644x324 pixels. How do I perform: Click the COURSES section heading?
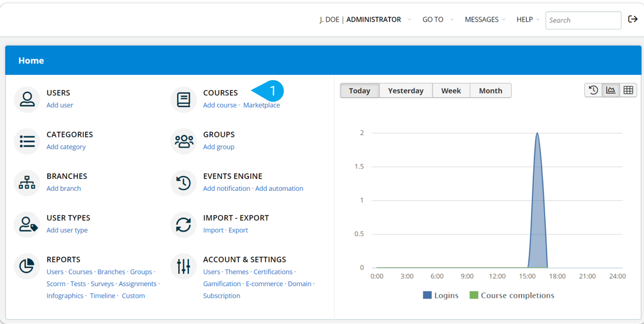220,93
